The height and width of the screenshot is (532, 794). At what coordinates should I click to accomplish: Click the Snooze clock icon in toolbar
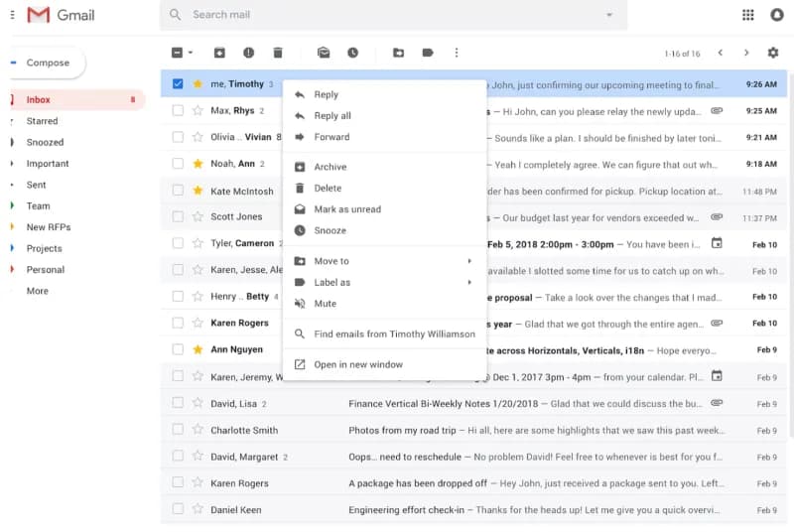pyautogui.click(x=352, y=53)
